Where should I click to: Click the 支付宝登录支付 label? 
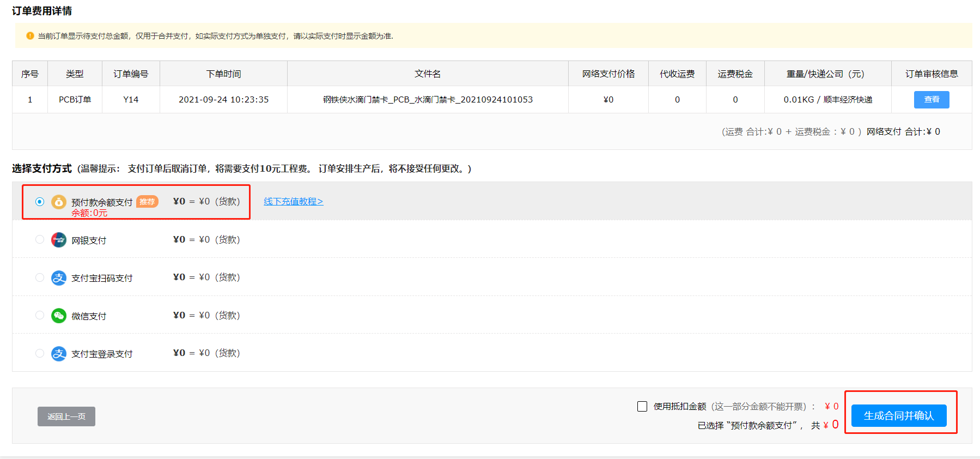pyautogui.click(x=102, y=354)
